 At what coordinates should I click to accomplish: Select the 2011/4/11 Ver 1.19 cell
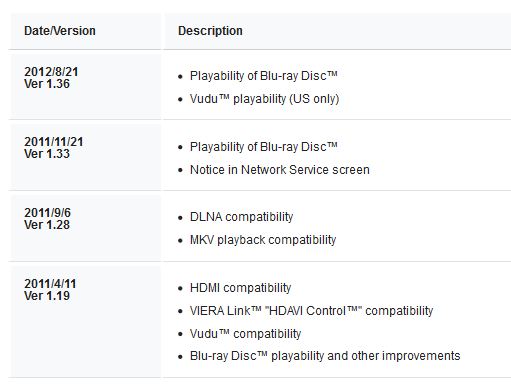tap(86, 321)
